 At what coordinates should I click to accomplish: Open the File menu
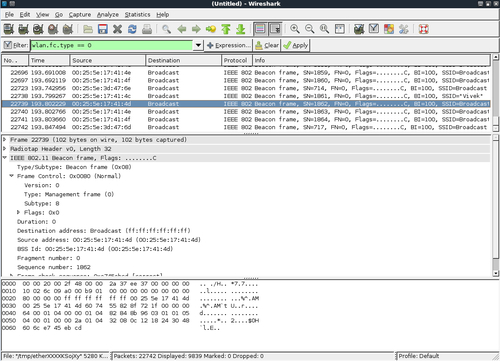[9, 15]
